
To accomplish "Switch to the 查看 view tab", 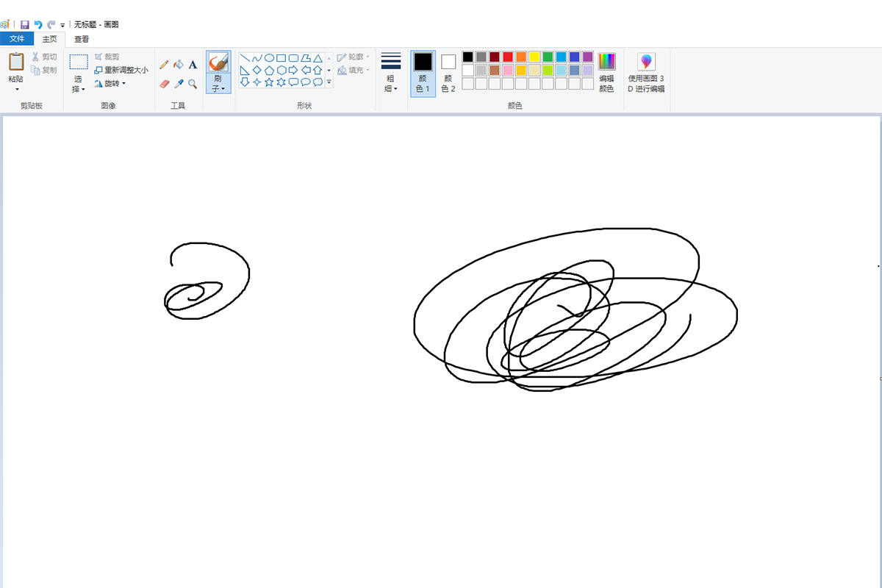I will (x=82, y=39).
